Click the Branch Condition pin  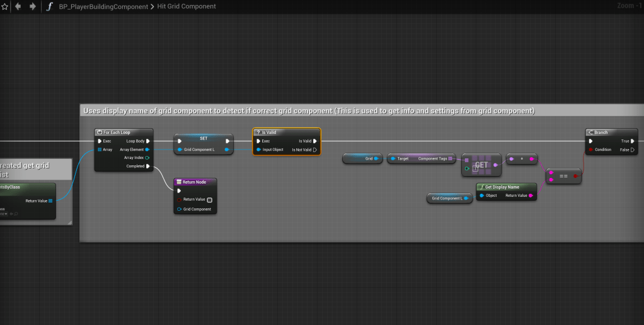tap(590, 150)
